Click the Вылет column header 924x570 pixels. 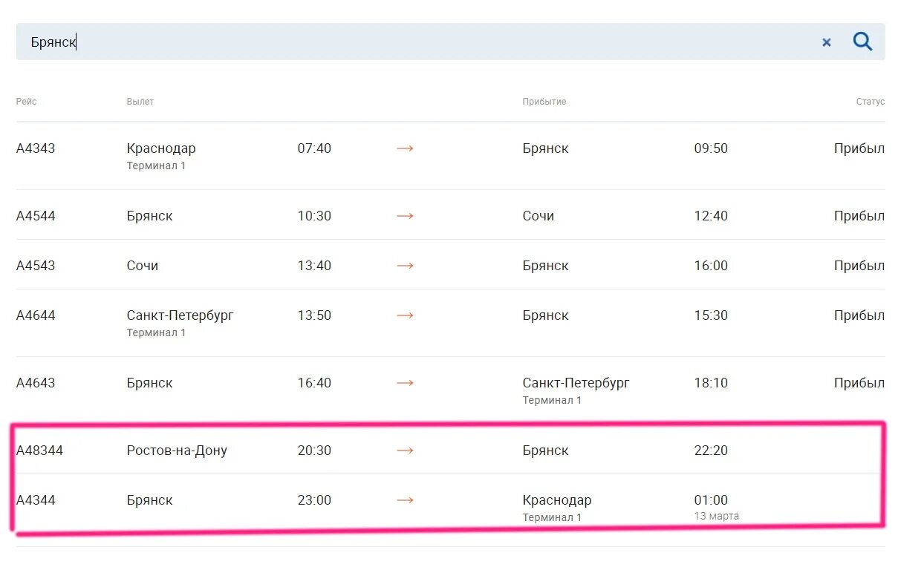[140, 102]
